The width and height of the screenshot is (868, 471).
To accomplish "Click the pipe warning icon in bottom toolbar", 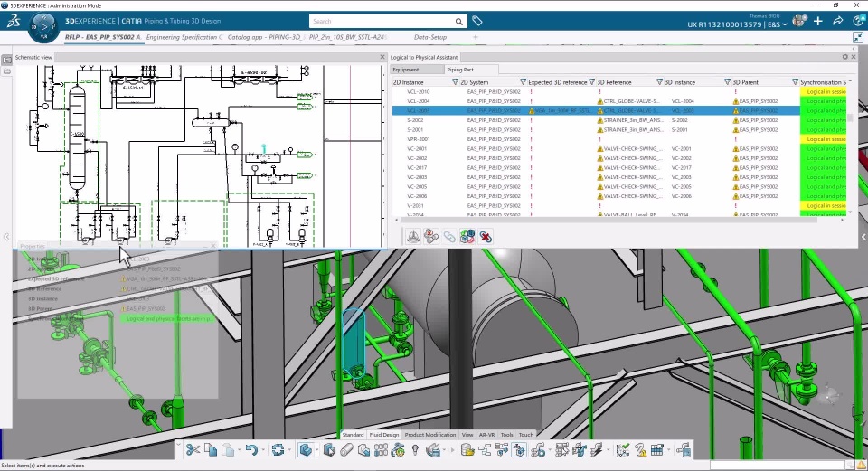I will tap(640, 450).
